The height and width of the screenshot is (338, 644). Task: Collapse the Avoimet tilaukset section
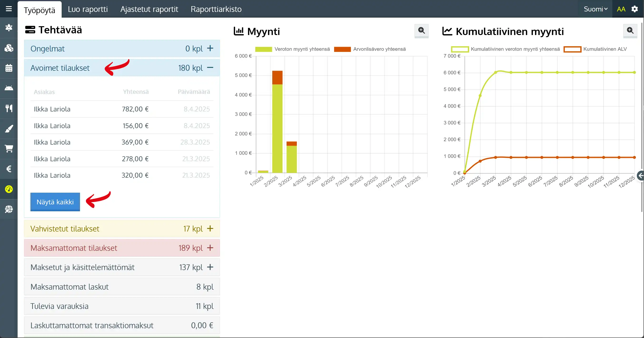click(210, 68)
